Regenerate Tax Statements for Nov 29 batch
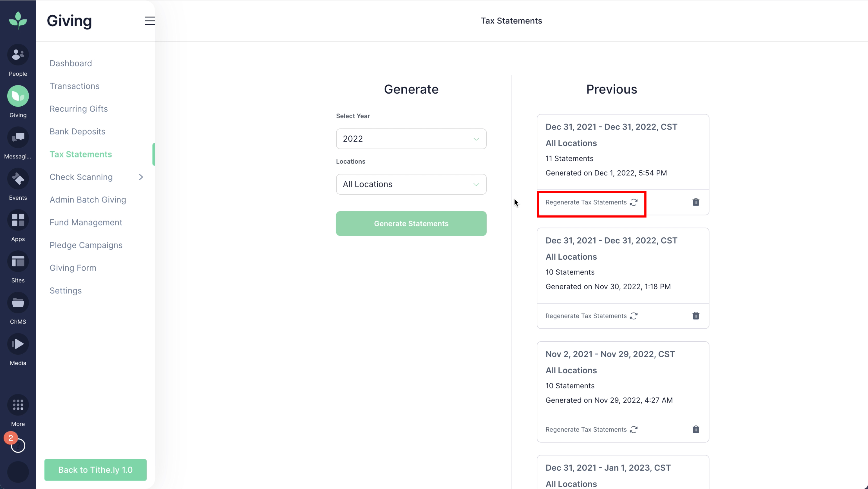Screen dimensions: 868x489 [x=591, y=429]
